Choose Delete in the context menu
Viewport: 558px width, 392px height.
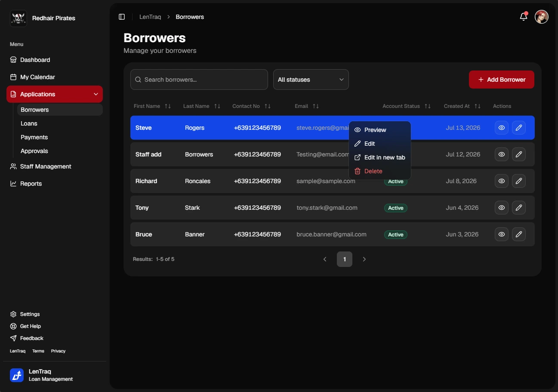click(x=380, y=171)
